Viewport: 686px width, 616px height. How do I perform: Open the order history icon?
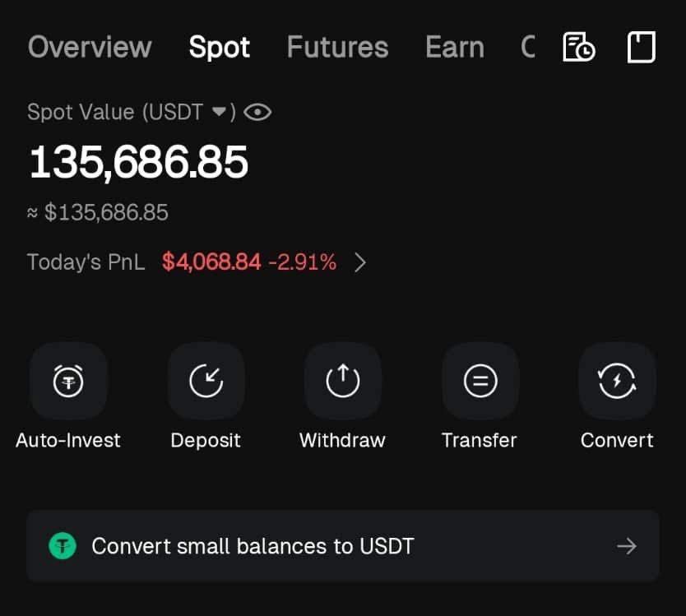pyautogui.click(x=578, y=48)
